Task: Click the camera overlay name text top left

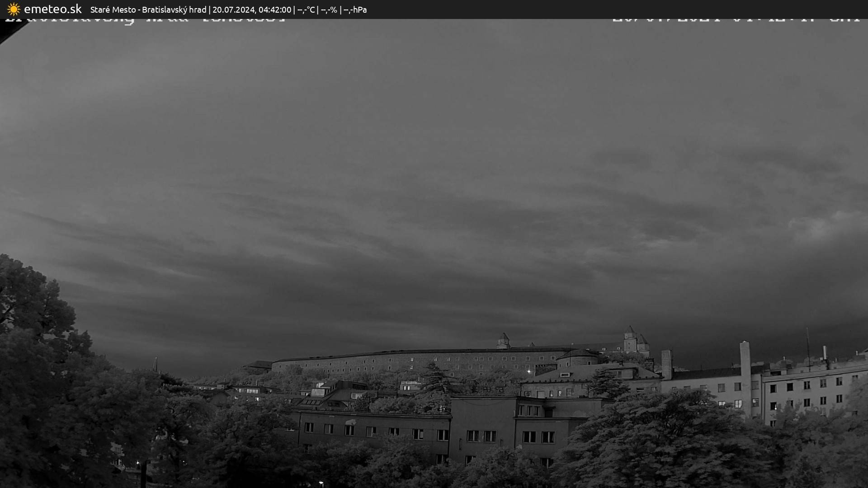Action: (145, 20)
